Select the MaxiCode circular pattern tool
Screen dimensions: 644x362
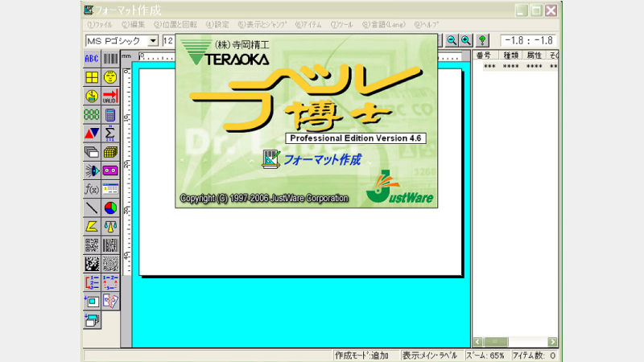point(110,264)
